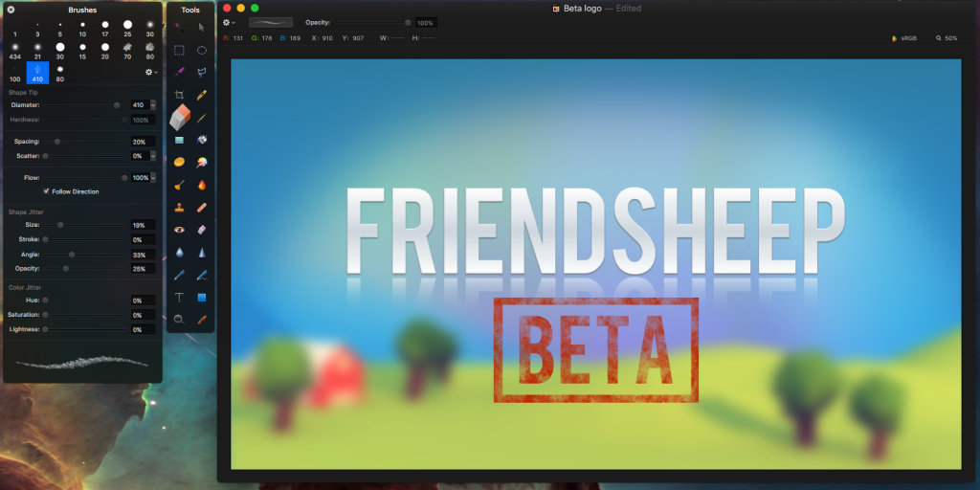The image size is (980, 490).
Task: Click the Diameter slider
Action: point(85,105)
